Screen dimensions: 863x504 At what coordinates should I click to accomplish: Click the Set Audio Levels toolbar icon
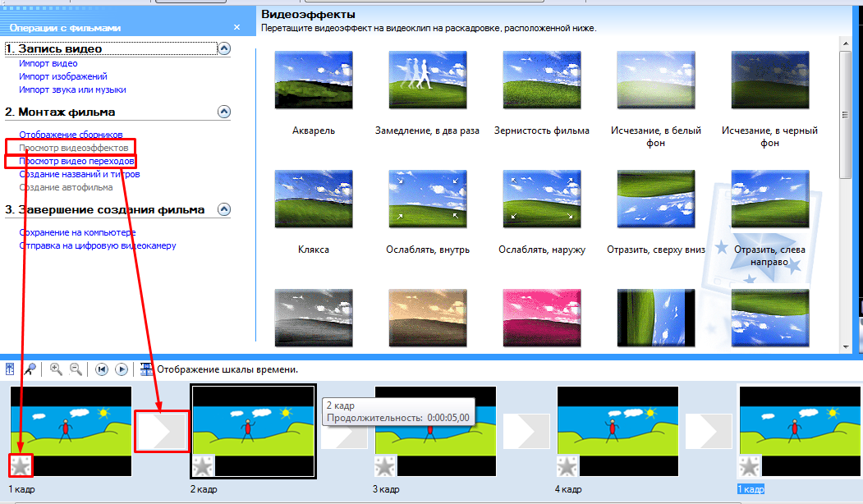(x=10, y=369)
